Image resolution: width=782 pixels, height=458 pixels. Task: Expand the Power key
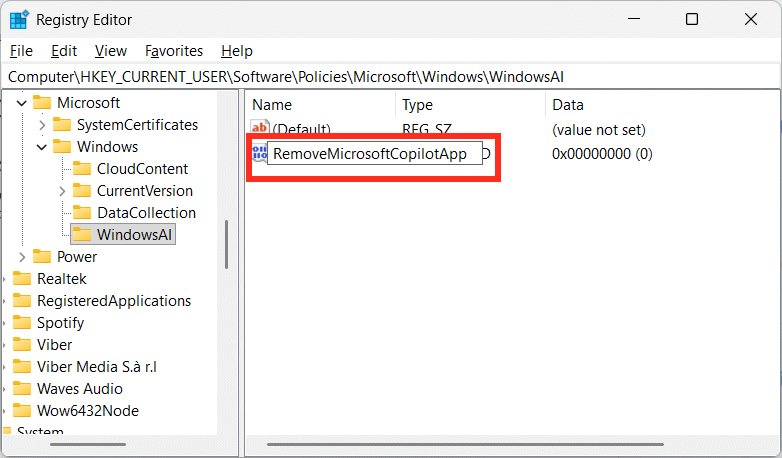(x=22, y=257)
